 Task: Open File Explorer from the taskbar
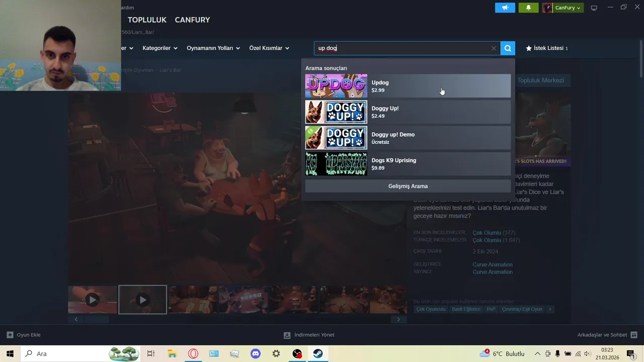click(172, 353)
